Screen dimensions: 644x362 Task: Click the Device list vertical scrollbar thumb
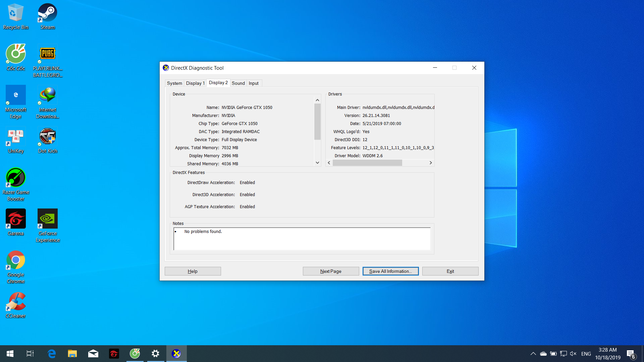(317, 121)
